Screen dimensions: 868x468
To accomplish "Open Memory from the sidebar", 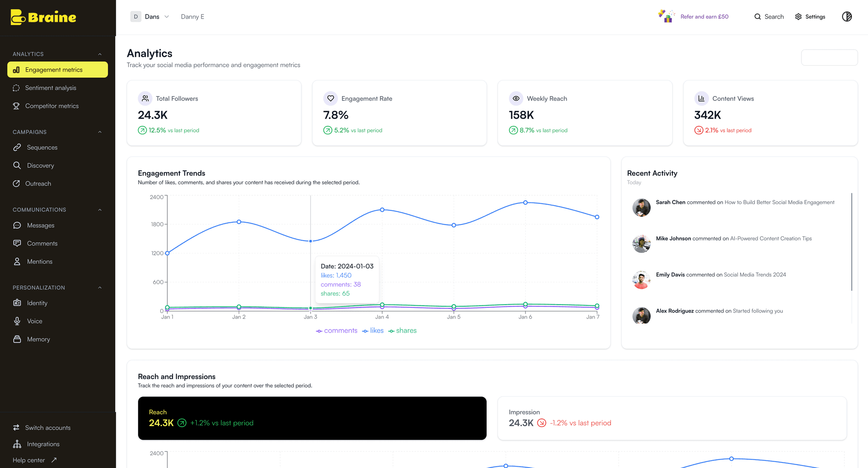I will (x=38, y=339).
